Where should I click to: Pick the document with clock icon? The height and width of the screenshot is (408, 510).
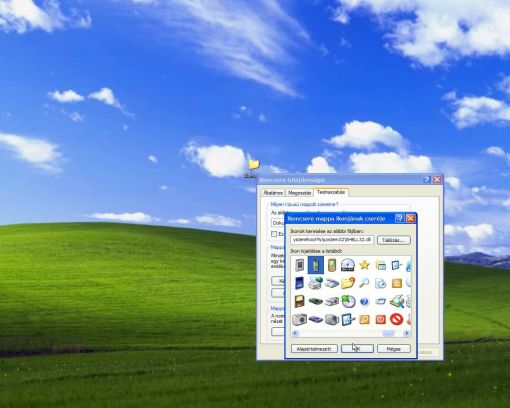click(380, 283)
